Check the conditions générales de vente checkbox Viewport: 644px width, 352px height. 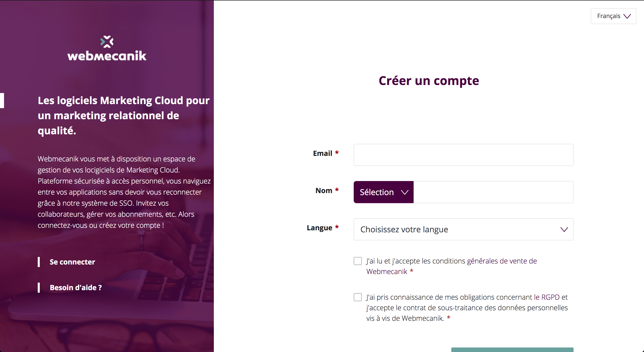click(357, 261)
